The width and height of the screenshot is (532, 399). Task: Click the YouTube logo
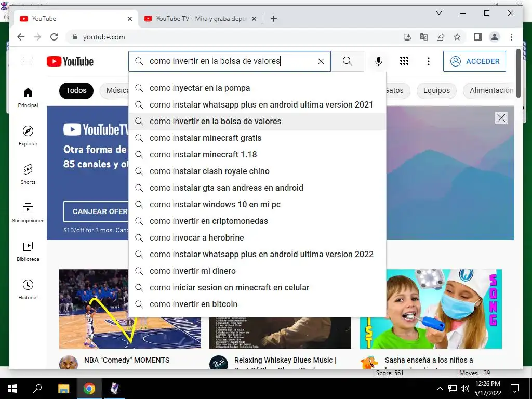click(x=70, y=61)
